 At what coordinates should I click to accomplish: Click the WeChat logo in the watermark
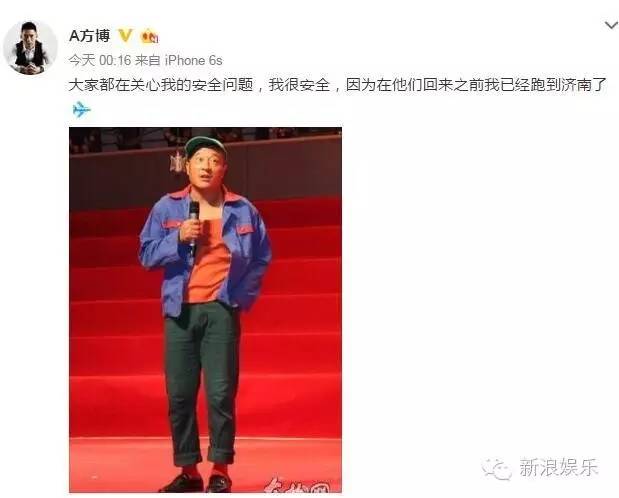tap(496, 469)
